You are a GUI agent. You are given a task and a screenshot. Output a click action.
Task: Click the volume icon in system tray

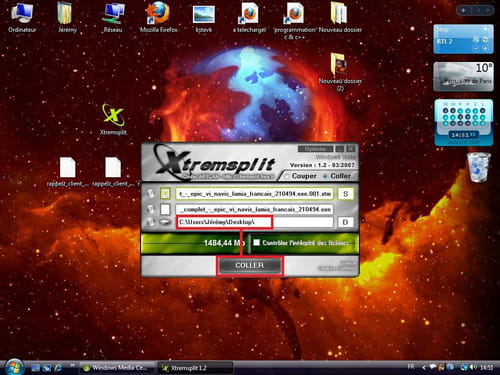pos(472,367)
